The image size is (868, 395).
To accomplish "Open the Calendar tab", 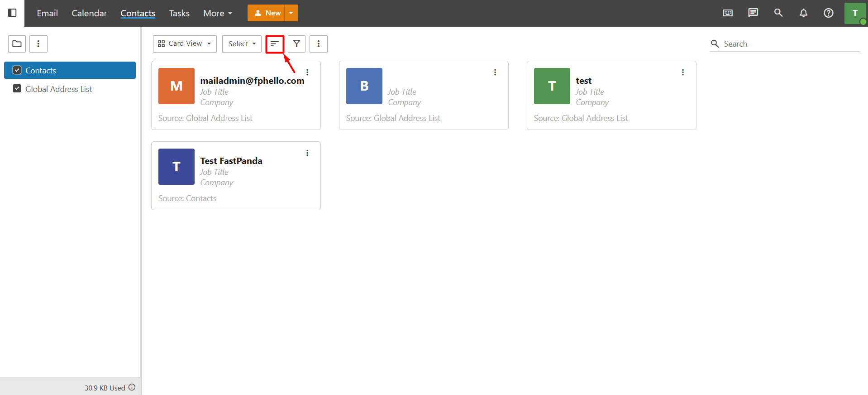I will pyautogui.click(x=89, y=13).
